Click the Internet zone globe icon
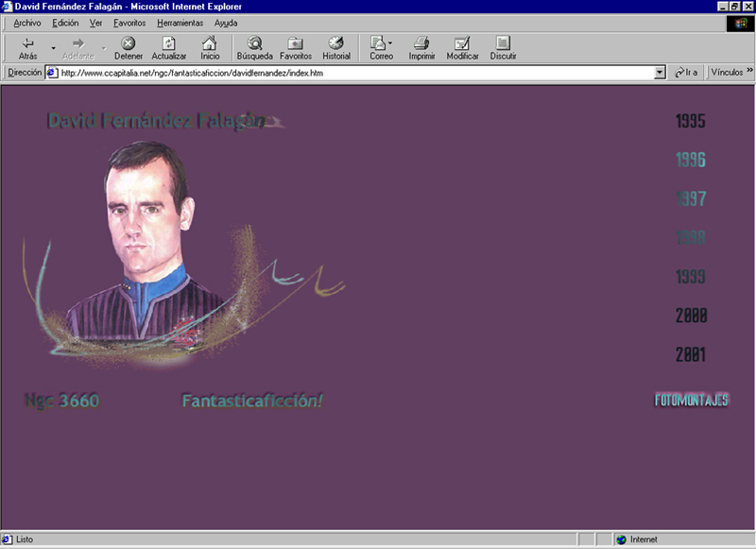The image size is (756, 549). pos(622,540)
